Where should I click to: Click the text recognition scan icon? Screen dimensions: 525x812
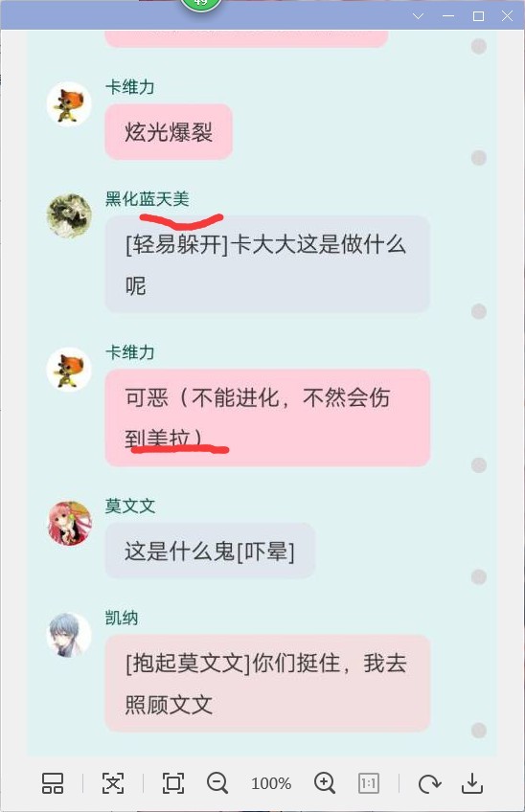click(112, 783)
